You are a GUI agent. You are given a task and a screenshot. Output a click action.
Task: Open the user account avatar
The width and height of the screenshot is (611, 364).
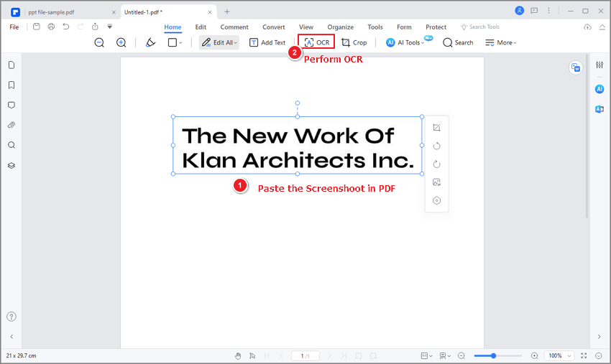520,11
